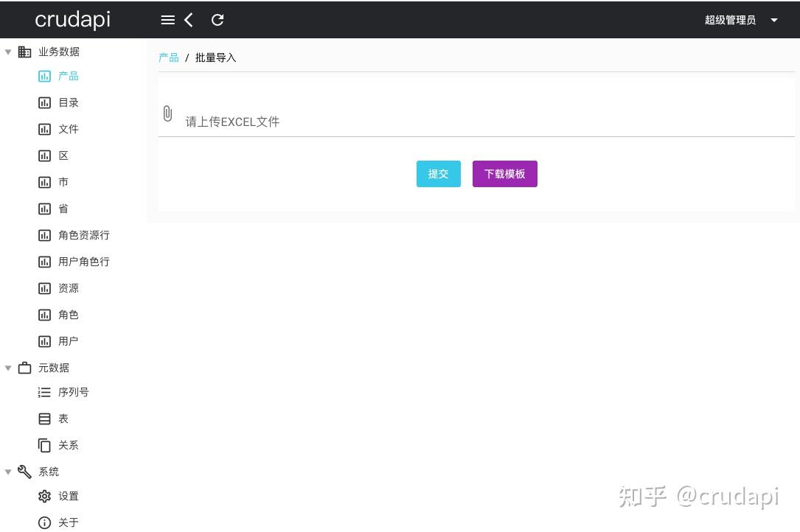The height and width of the screenshot is (532, 800).
Task: Open 设置 via the gear icon
Action: (x=44, y=496)
